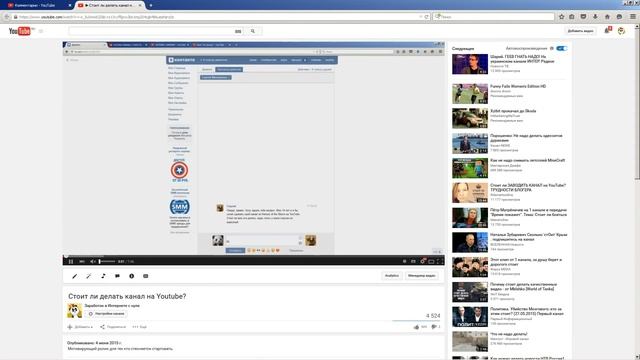The width and height of the screenshot is (640, 360).
Task: Click autoplay info icon beside switch
Action: (x=552, y=48)
